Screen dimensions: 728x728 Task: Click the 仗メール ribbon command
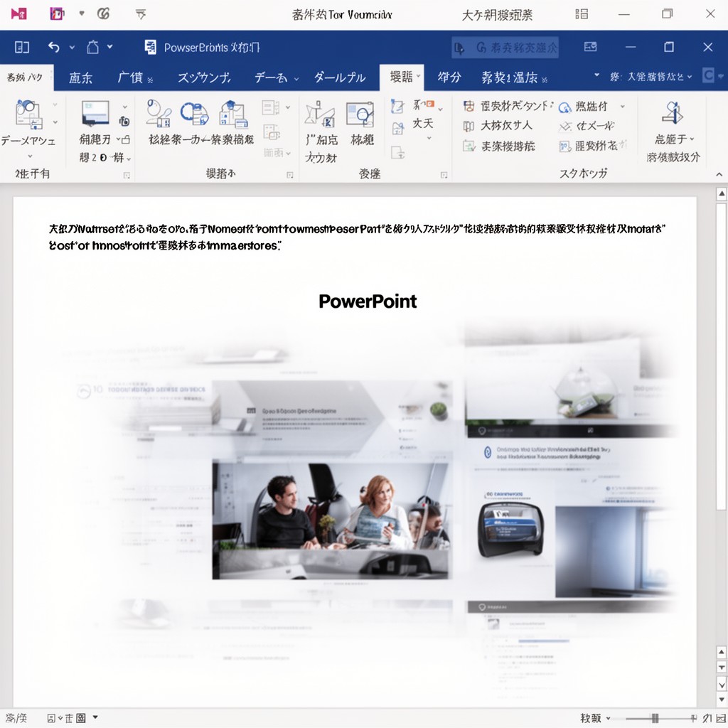coord(587,126)
